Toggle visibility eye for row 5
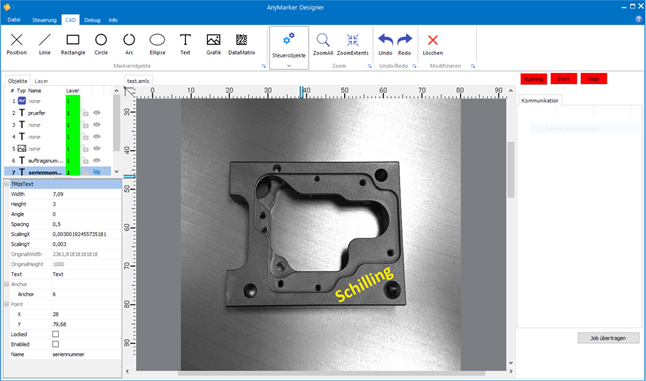 pos(97,148)
